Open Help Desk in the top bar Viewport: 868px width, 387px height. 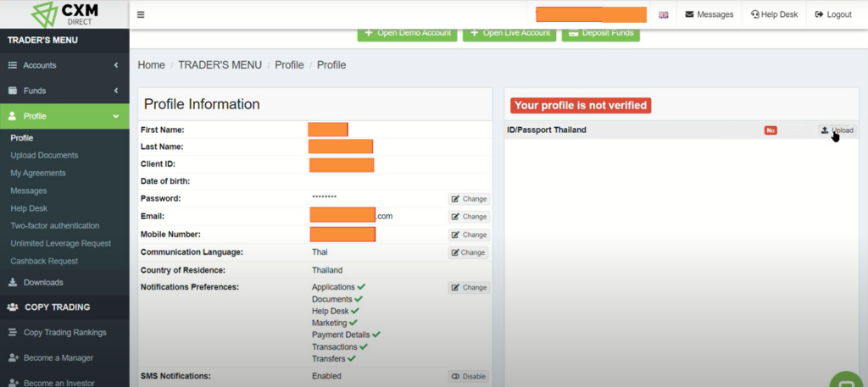[775, 14]
